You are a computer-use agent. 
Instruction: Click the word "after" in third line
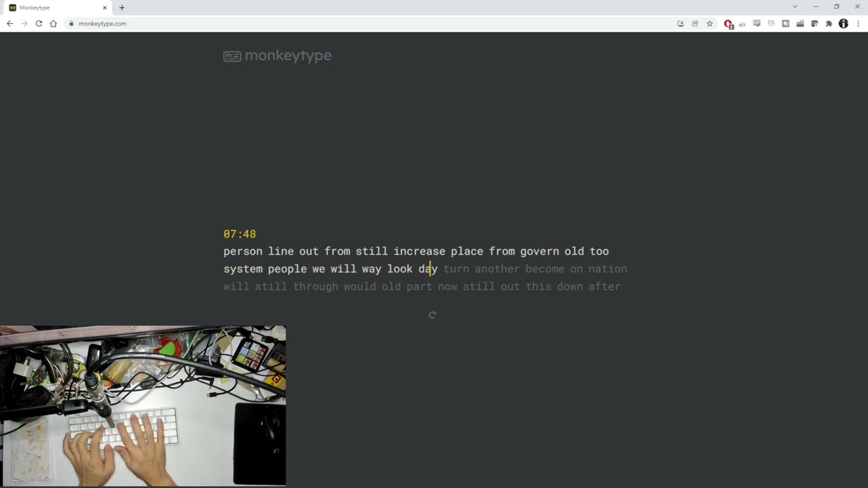604,287
